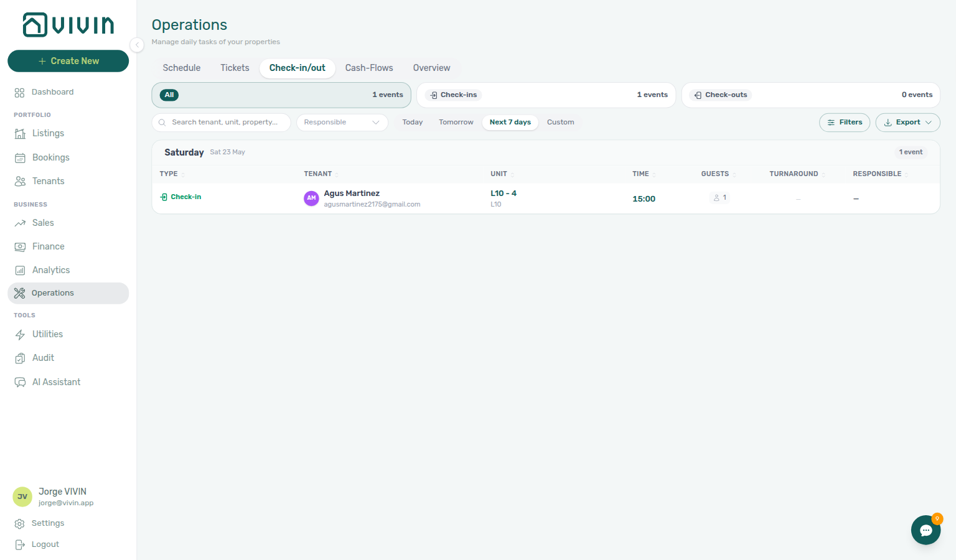Click the Finance banknote icon
This screenshot has width=956, height=560.
point(20,247)
